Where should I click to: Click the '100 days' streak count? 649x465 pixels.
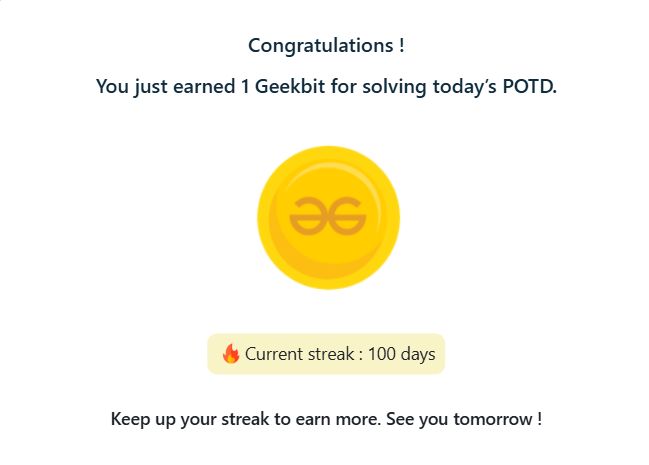point(401,354)
